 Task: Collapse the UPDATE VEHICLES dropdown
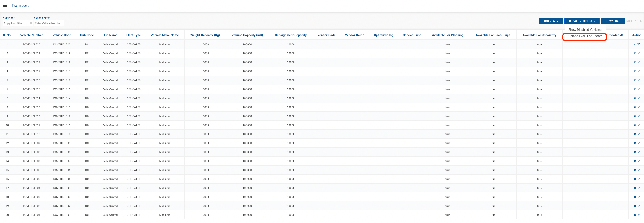point(582,21)
